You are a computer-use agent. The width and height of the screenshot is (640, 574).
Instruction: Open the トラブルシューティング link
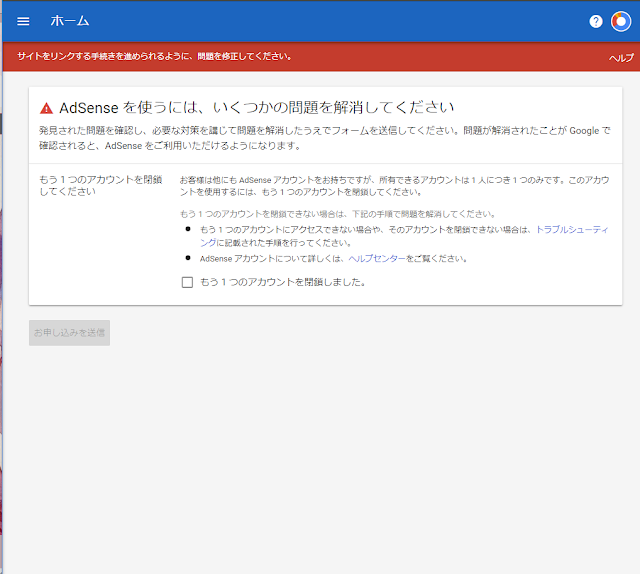(572, 230)
